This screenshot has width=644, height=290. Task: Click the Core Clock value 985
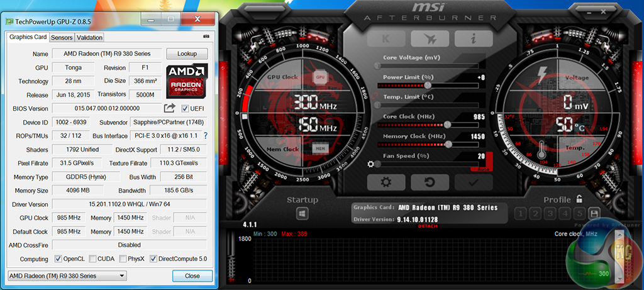tap(479, 116)
